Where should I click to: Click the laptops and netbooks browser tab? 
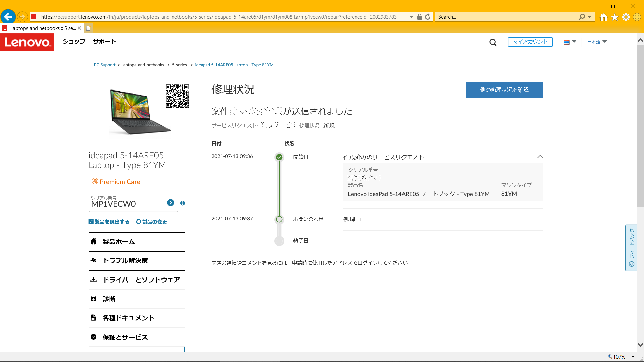(x=42, y=28)
